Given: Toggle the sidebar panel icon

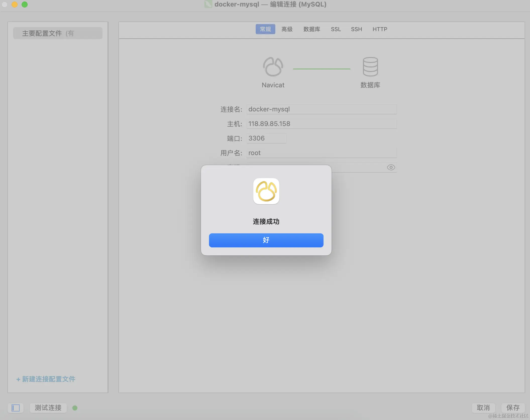Looking at the screenshot, I should click(x=16, y=408).
